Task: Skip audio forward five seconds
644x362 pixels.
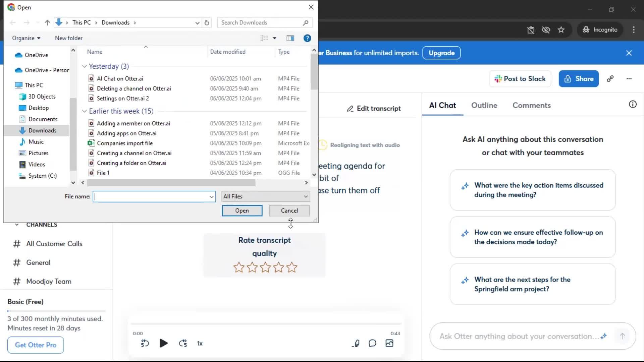Action: (183, 343)
